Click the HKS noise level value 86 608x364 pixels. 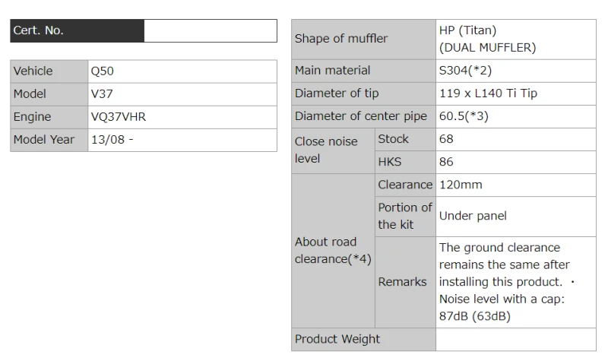pos(515,162)
